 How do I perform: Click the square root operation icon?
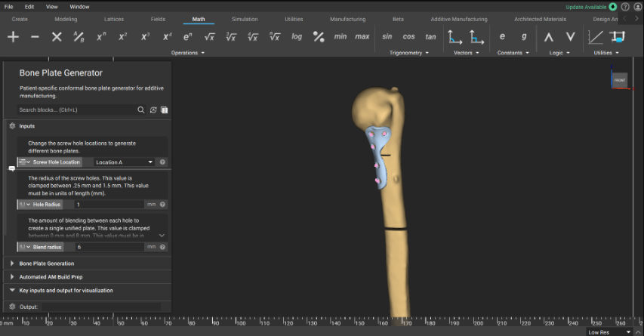click(x=209, y=36)
